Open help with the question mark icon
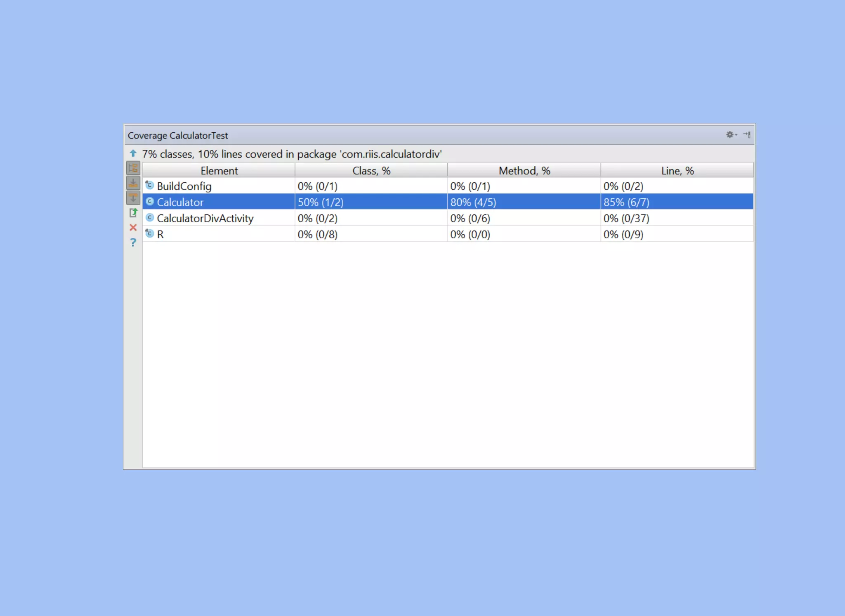Screen dimensions: 845x616 (x=133, y=242)
